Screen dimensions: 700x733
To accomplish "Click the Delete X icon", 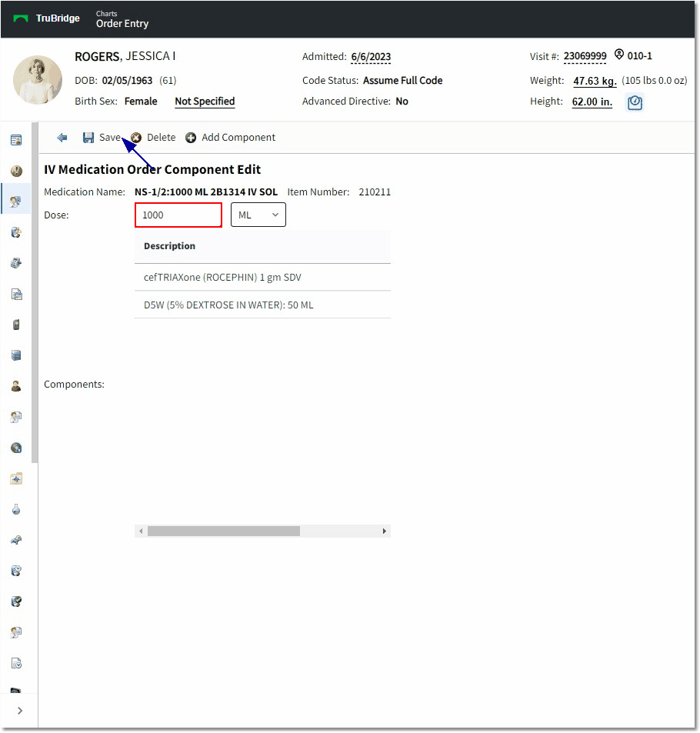I will pos(136,138).
